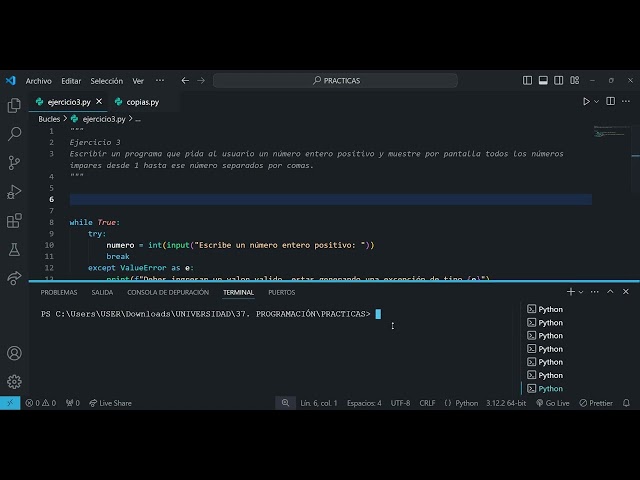Switch to the SALIDA panel tab
640x480 pixels.
tap(102, 292)
